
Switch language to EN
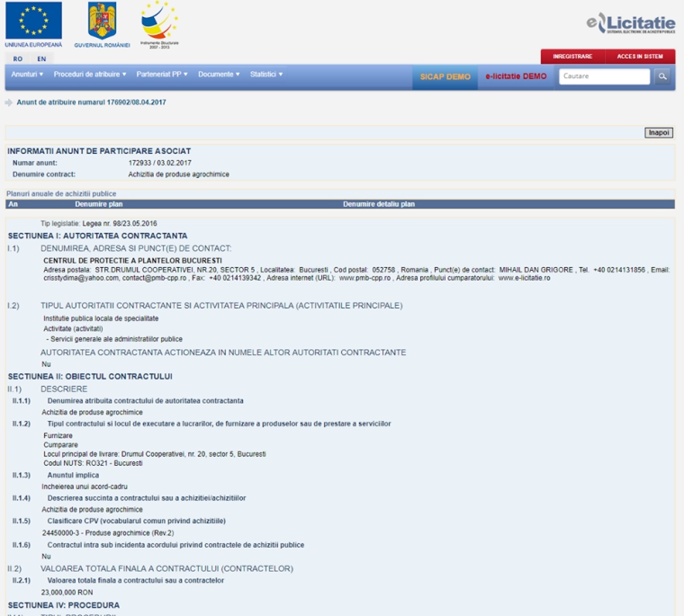click(x=41, y=58)
